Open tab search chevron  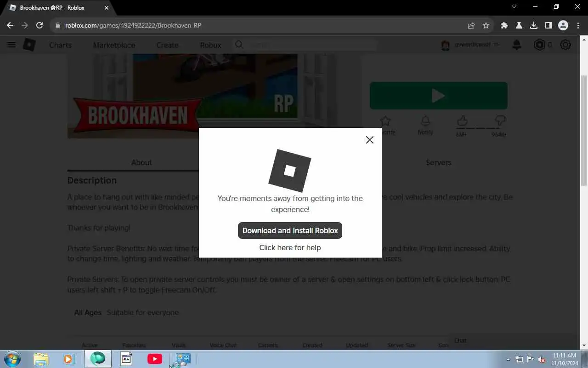[514, 7]
